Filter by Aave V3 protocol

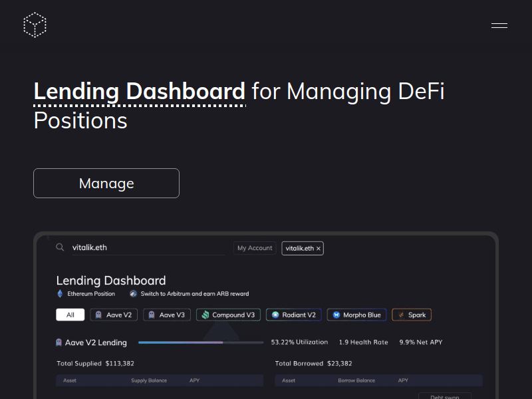(x=167, y=315)
